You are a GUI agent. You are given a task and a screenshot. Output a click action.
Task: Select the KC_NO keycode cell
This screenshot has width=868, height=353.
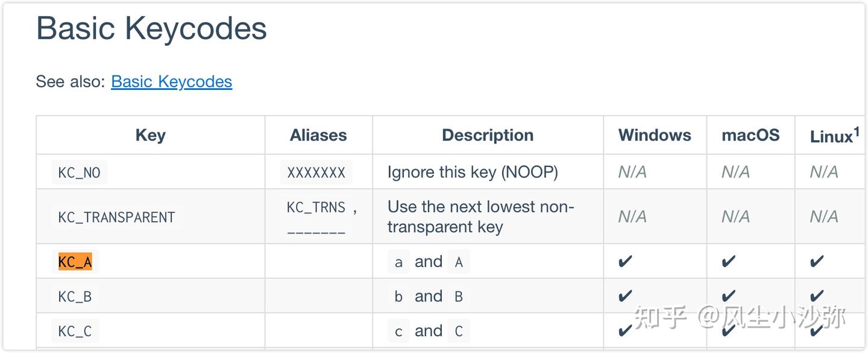[x=79, y=173]
